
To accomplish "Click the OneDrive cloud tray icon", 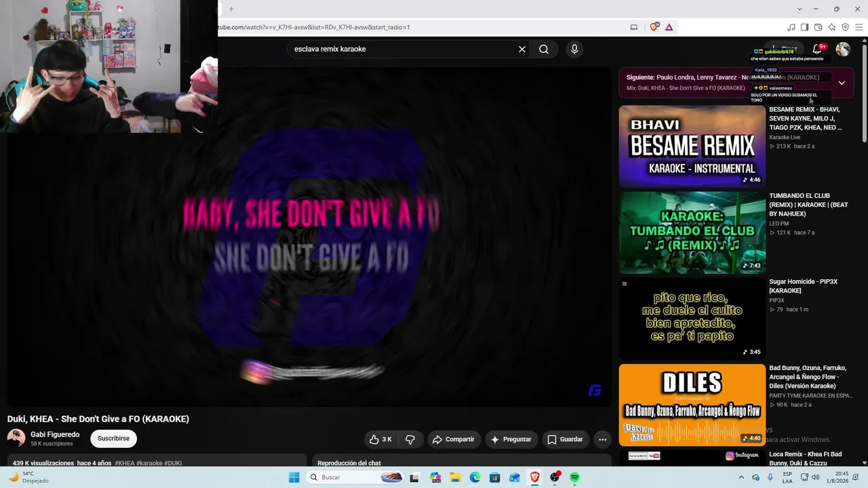I will coord(756,477).
